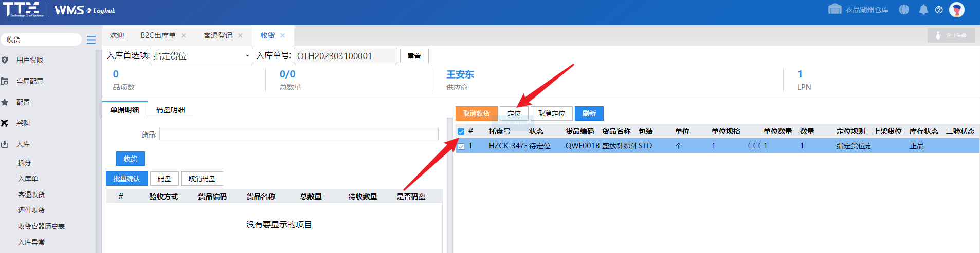Click the orange 取消收货 button
The height and width of the screenshot is (253, 980).
tap(476, 113)
